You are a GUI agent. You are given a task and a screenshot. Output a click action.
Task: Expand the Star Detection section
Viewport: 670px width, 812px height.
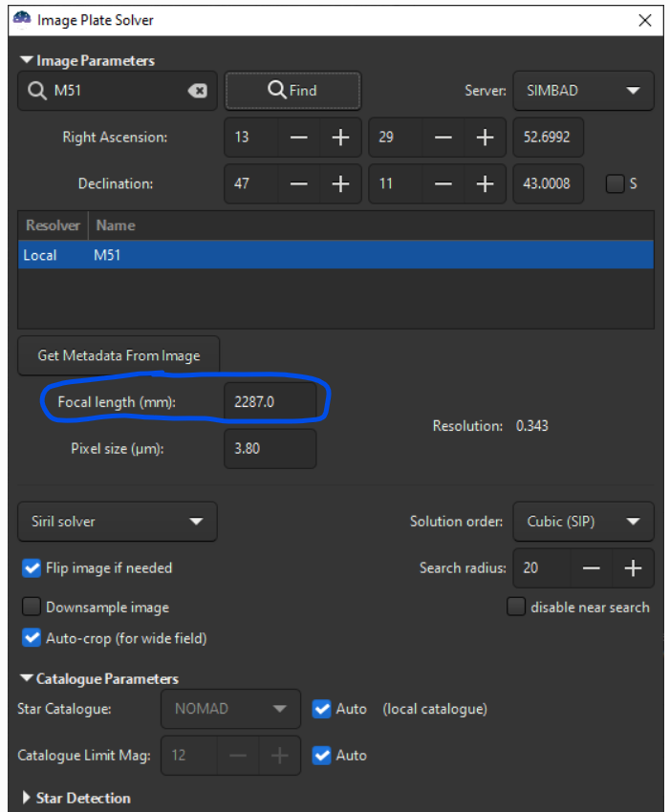pos(27,798)
